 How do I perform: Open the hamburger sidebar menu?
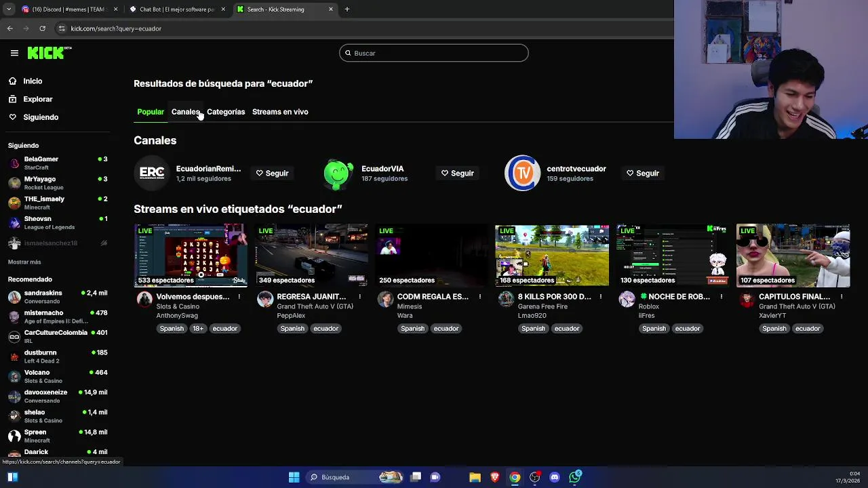pos(14,53)
